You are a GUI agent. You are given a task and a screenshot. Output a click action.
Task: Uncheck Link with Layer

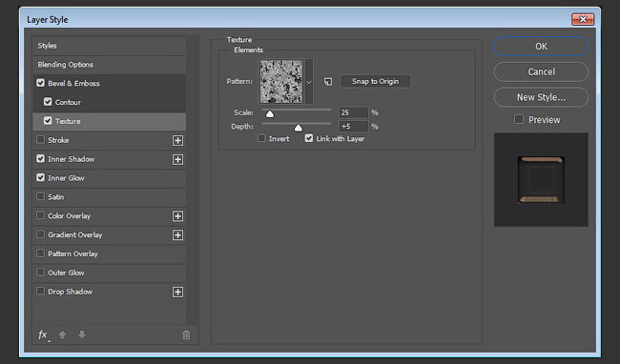309,138
